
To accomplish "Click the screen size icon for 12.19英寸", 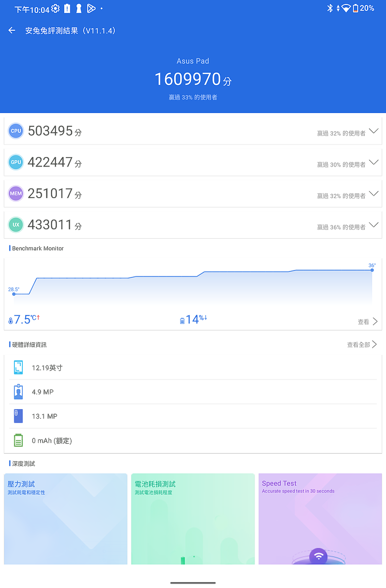I will point(18,368).
